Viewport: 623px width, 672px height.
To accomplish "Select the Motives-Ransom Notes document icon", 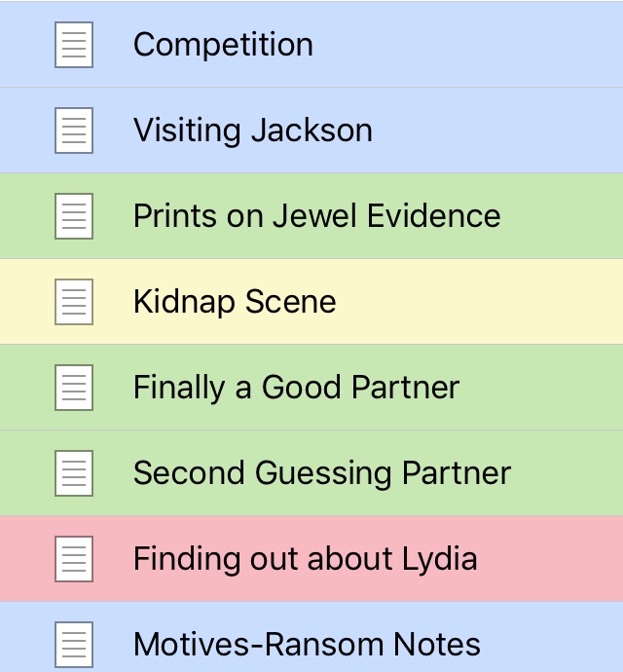I will (x=74, y=644).
